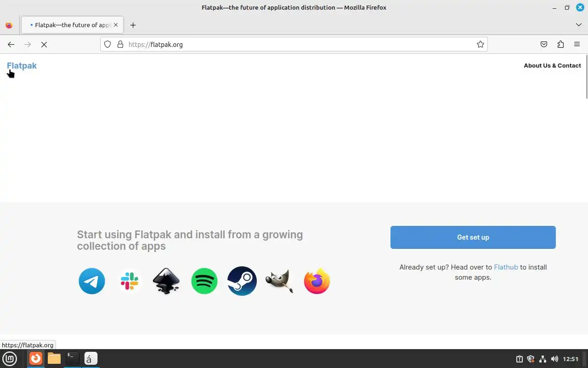Open the Extensions puzzle icon

click(560, 44)
